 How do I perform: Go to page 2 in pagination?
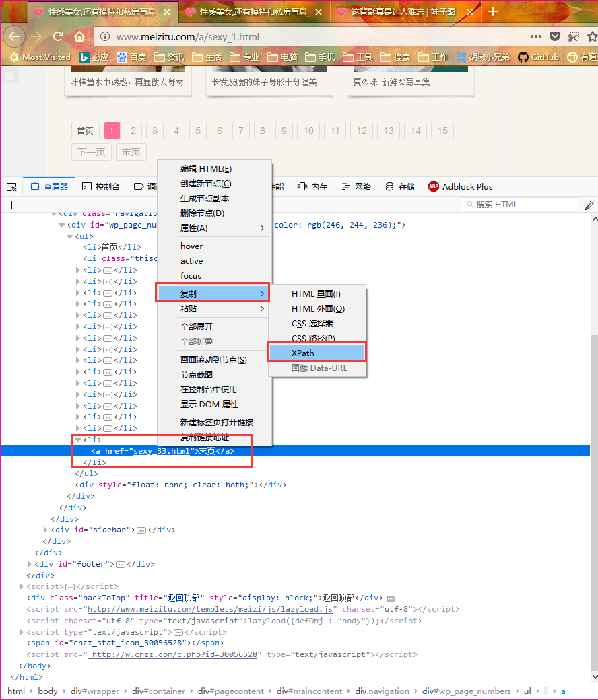[x=133, y=131]
